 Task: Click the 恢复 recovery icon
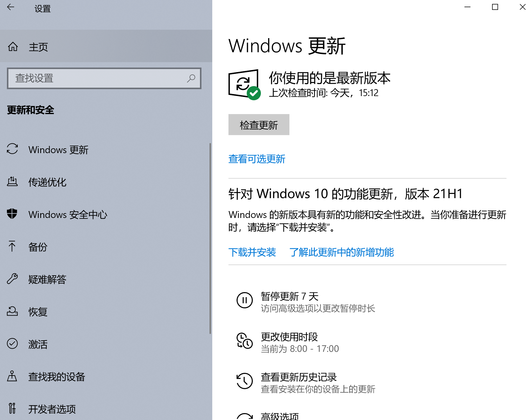click(x=12, y=311)
